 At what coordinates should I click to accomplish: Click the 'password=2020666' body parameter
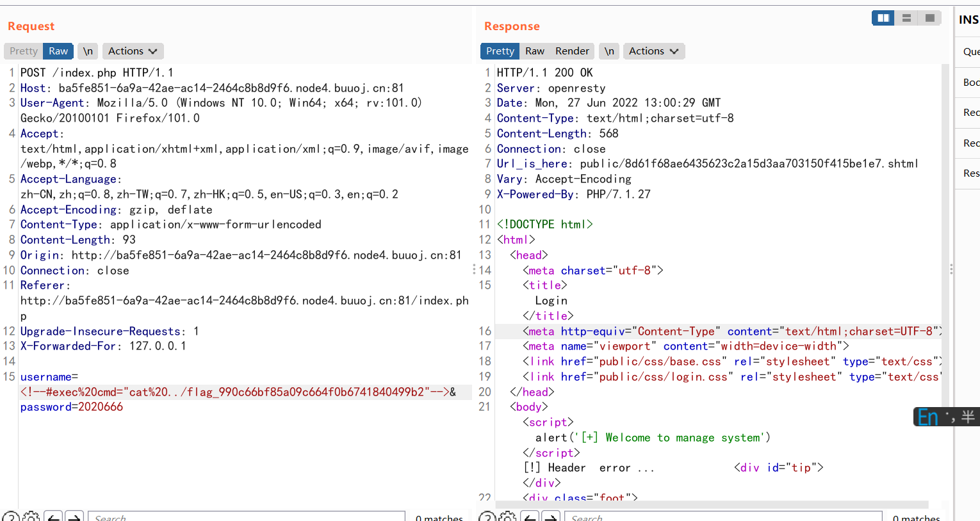tap(72, 407)
